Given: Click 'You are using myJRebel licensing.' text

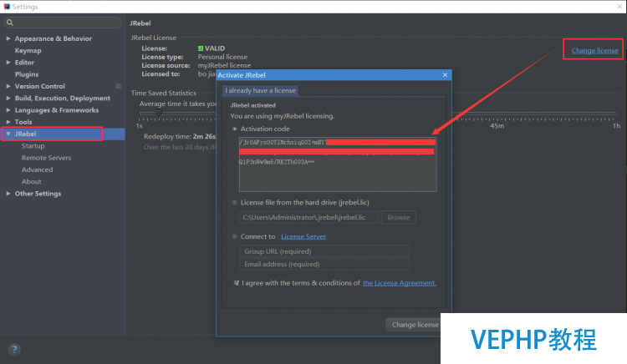Looking at the screenshot, I should 283,116.
